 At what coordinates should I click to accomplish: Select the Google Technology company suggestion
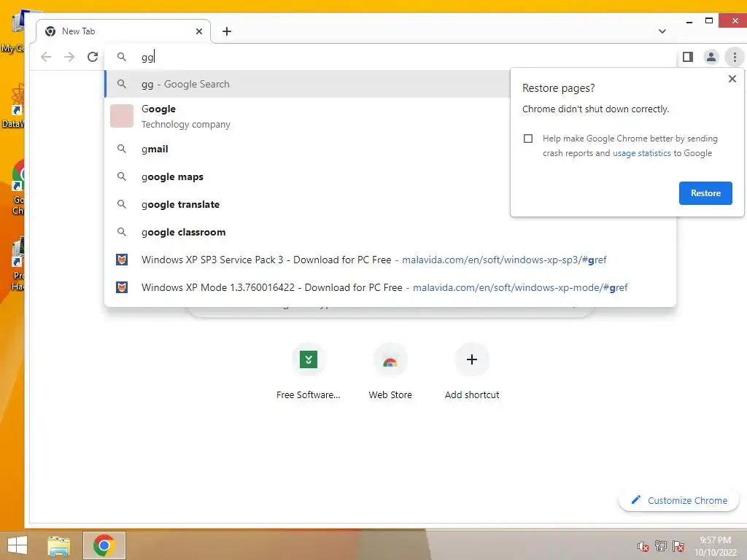(307, 117)
